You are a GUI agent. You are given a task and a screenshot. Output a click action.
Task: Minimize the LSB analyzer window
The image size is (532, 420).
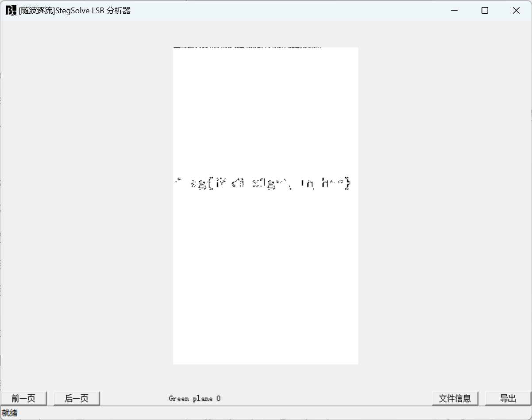point(454,10)
